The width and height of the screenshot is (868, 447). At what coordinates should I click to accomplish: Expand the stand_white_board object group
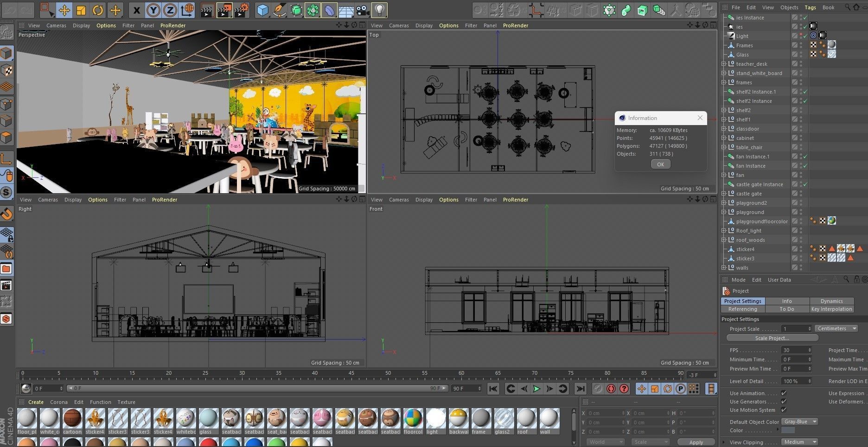(x=724, y=73)
